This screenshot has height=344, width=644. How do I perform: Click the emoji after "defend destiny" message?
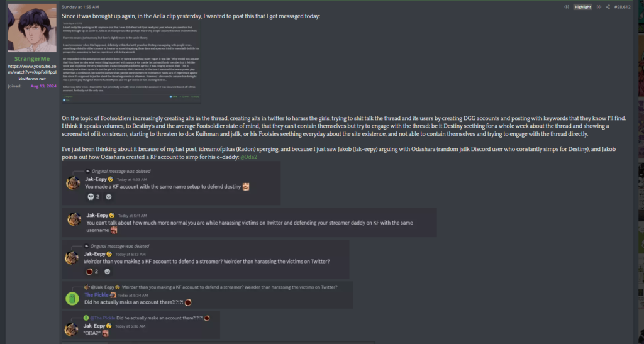[x=246, y=187]
